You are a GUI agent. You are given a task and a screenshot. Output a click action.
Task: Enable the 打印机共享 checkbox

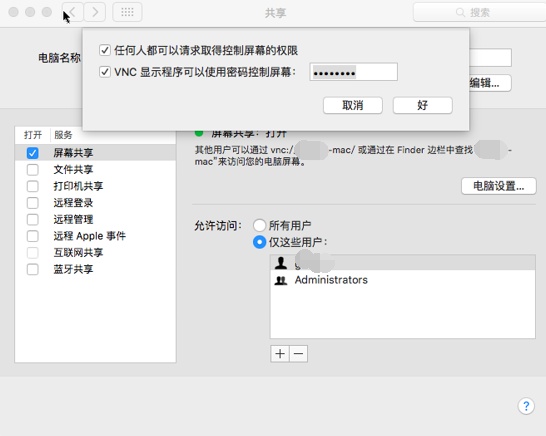(x=33, y=186)
